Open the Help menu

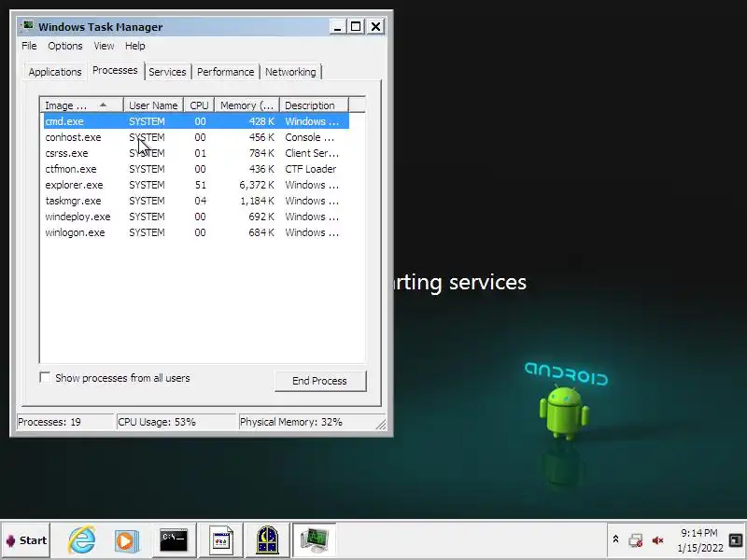[134, 46]
